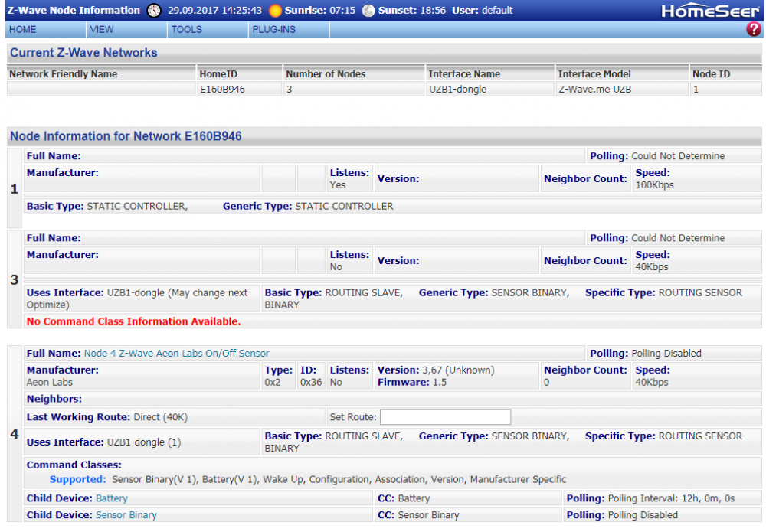Click the blue Supported label under Command Classes

77,480
